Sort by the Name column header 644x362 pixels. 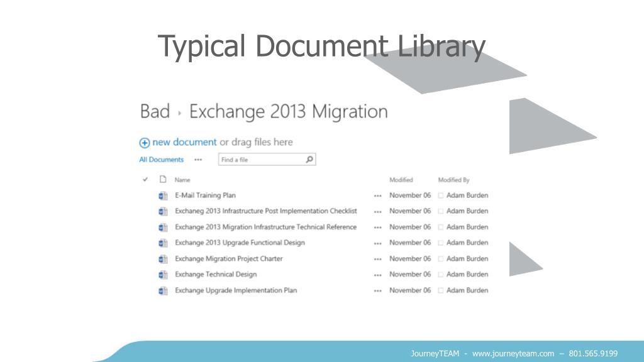tap(182, 180)
